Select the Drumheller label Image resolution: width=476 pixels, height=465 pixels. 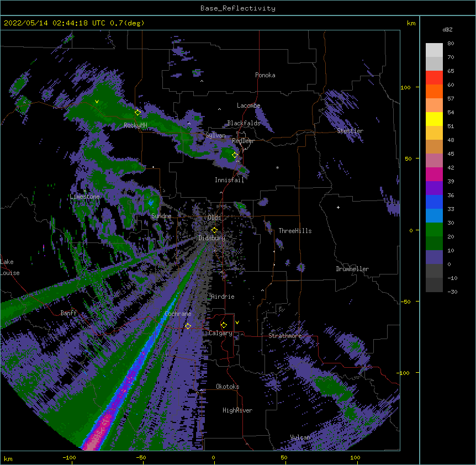pos(352,269)
